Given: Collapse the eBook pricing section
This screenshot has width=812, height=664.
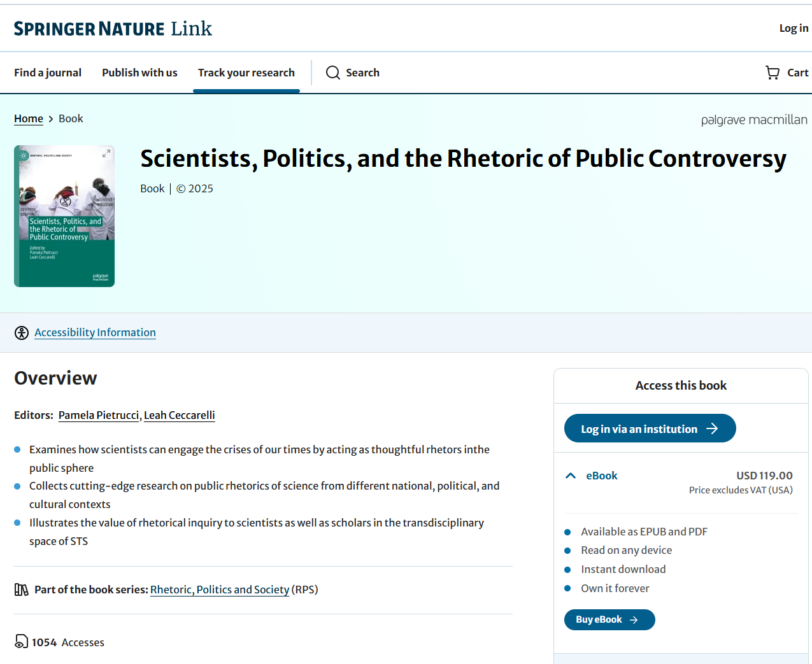Looking at the screenshot, I should point(569,474).
